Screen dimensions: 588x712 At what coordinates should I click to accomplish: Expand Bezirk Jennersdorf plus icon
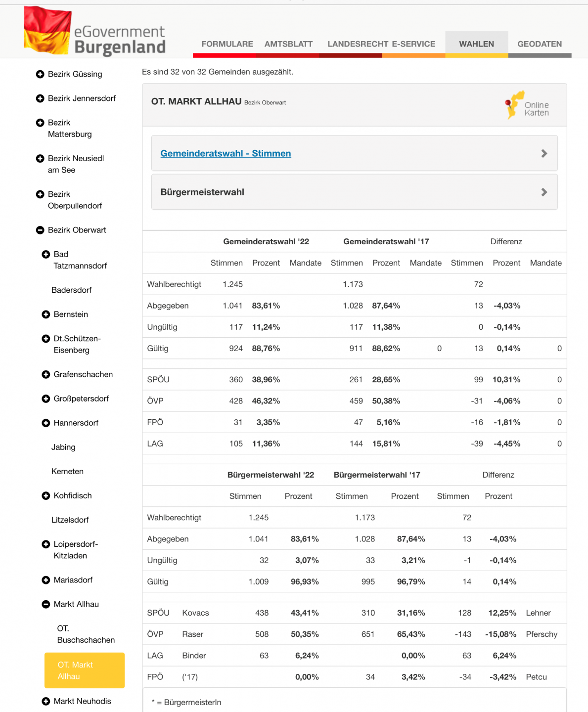pos(40,98)
